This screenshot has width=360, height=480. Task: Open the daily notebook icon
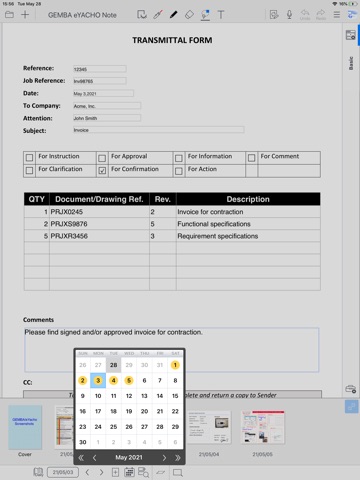point(38,472)
